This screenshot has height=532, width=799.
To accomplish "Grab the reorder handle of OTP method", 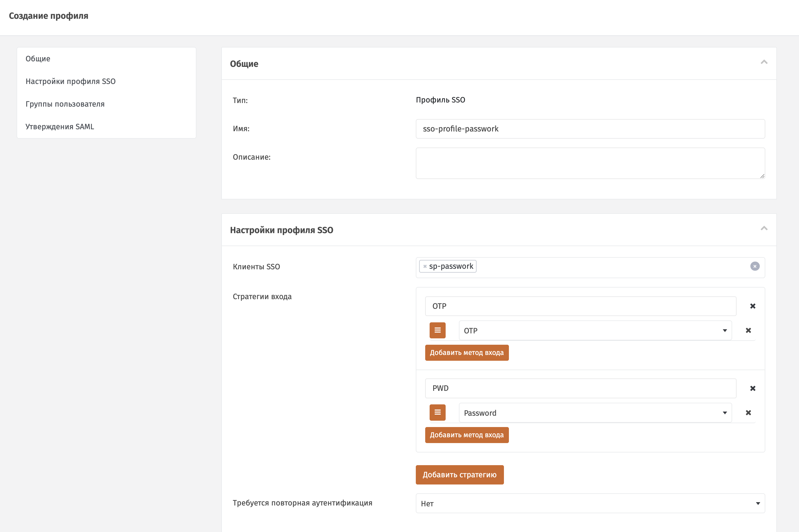I will point(437,330).
